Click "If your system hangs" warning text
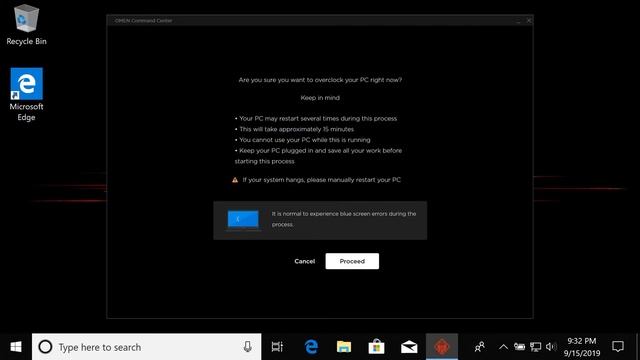 [322, 180]
